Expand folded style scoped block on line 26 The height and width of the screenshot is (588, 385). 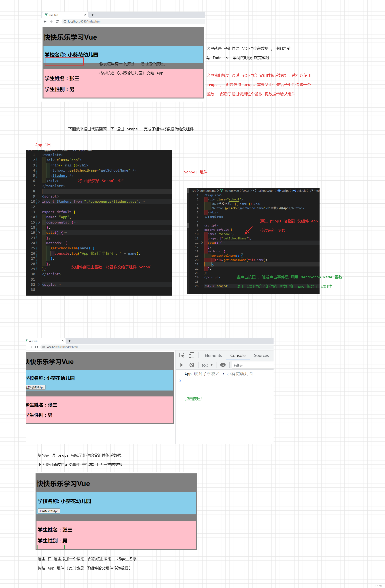(202, 286)
